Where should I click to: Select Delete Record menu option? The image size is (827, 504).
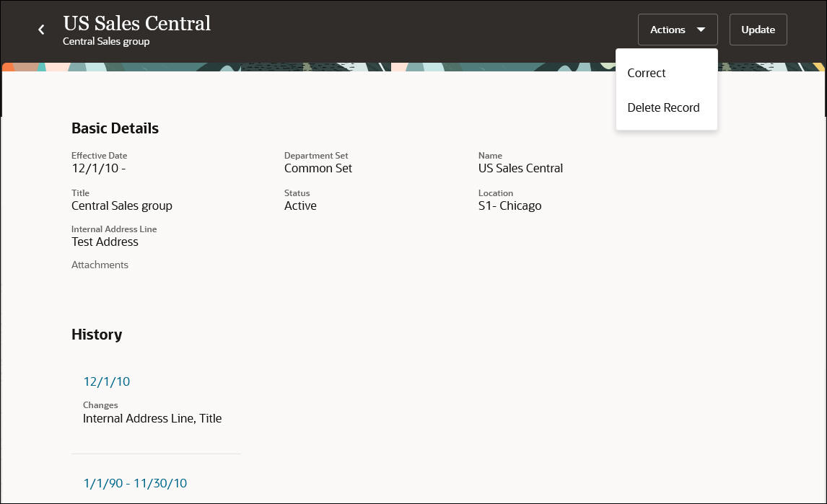click(663, 107)
